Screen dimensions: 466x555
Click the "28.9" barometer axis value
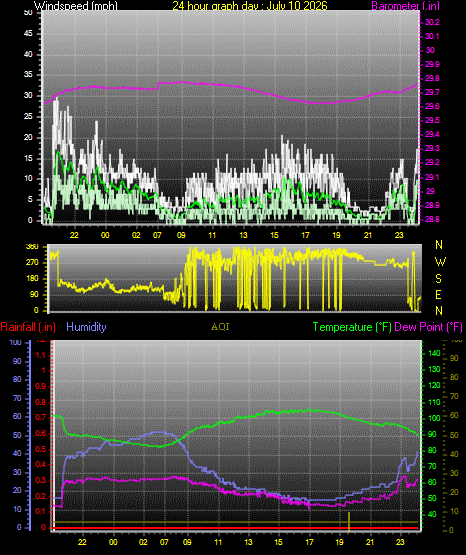[x=432, y=205]
